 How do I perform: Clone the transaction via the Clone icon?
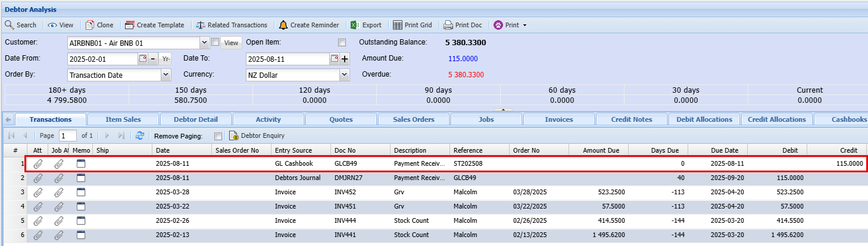pos(90,25)
